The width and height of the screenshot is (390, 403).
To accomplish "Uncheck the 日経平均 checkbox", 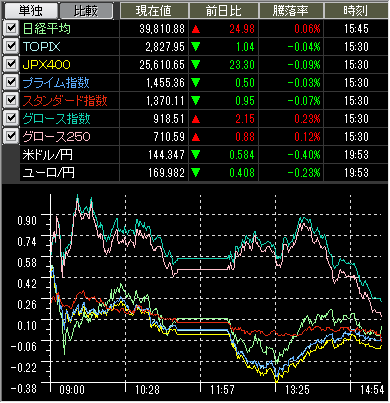I will [11, 28].
